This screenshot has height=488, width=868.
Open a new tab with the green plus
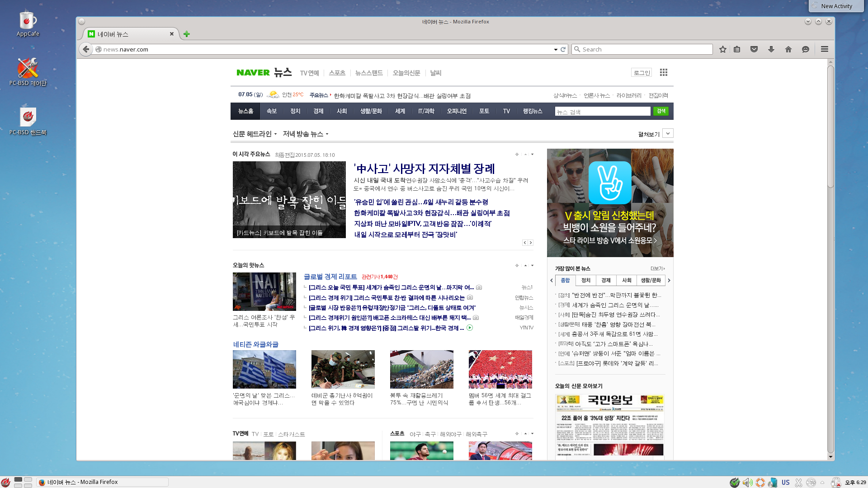187,34
